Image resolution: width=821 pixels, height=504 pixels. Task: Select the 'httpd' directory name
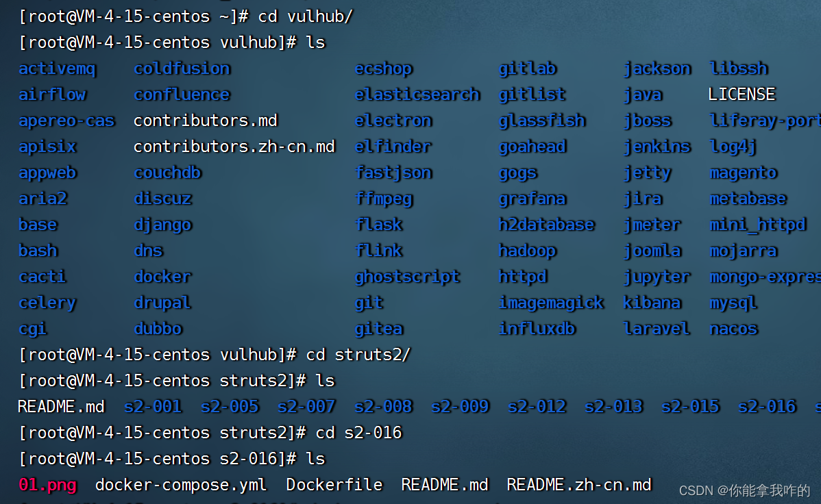(523, 277)
